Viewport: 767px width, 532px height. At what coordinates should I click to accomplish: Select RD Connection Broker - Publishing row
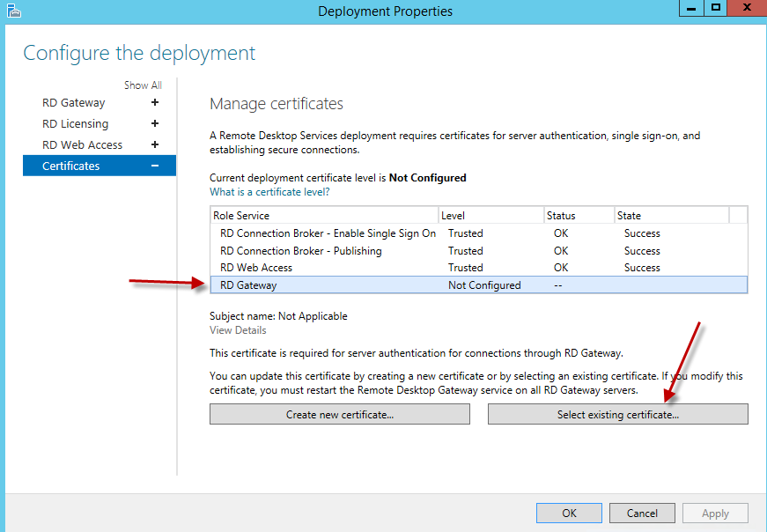coord(301,251)
